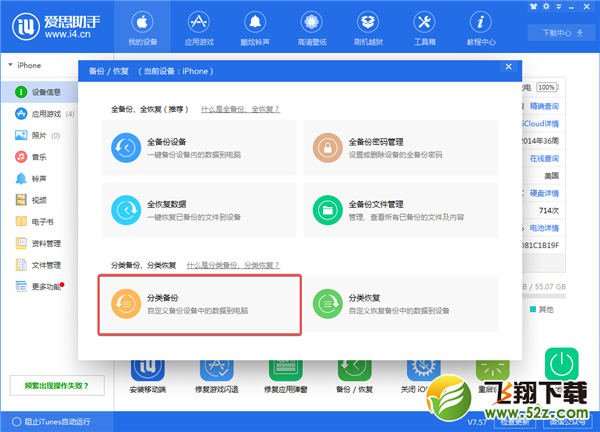Screen dimensions: 600x432
Task: Open 教程中心 info tab
Action: point(481,28)
